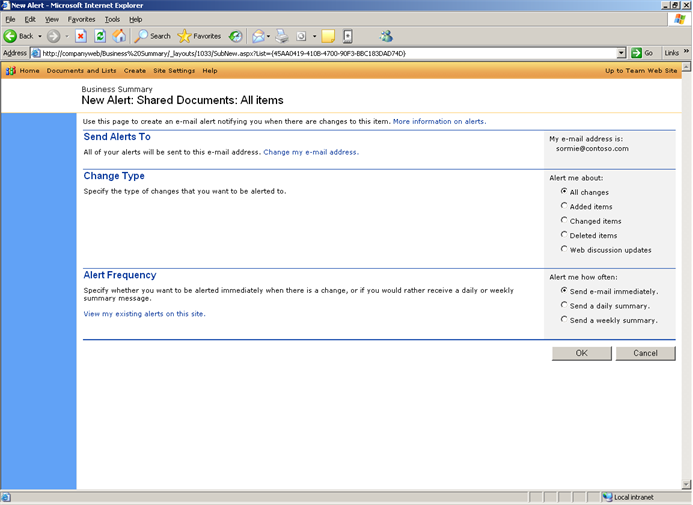Click Help in the orange navigation bar
The image size is (693, 505).
coord(210,71)
